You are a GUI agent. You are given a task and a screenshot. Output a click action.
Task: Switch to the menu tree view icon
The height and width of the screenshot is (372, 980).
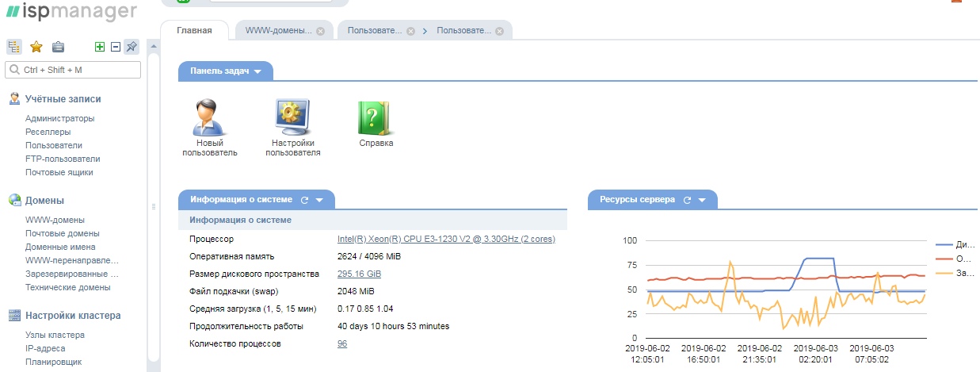tap(14, 47)
